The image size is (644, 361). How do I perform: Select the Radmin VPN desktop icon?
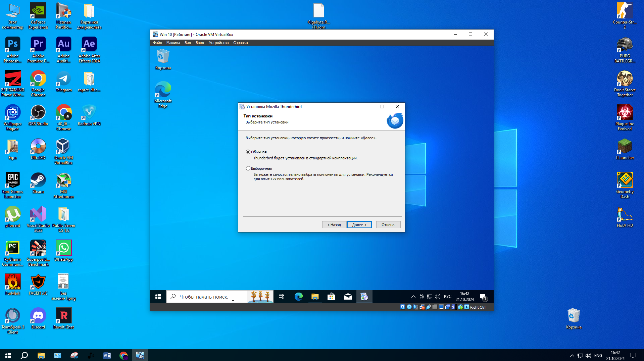pos(89,115)
